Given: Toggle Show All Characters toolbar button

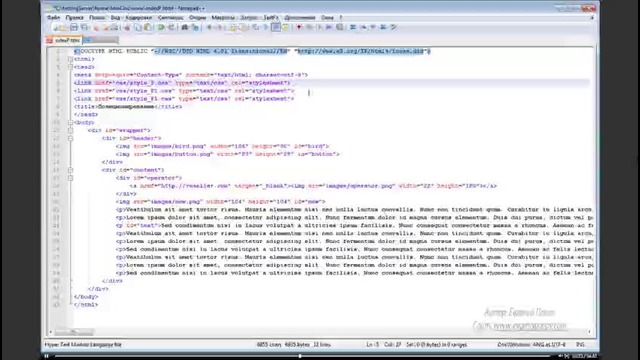Looking at the screenshot, I should 266,27.
